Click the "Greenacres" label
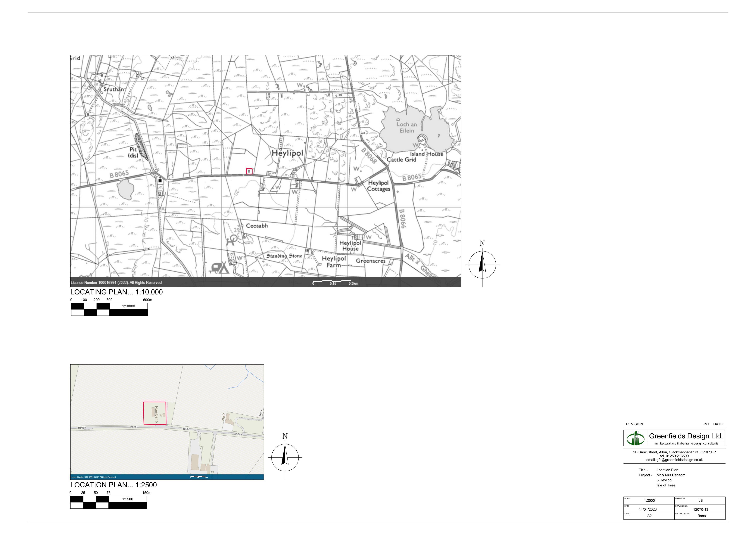This screenshot has height=535, width=756. (370, 261)
